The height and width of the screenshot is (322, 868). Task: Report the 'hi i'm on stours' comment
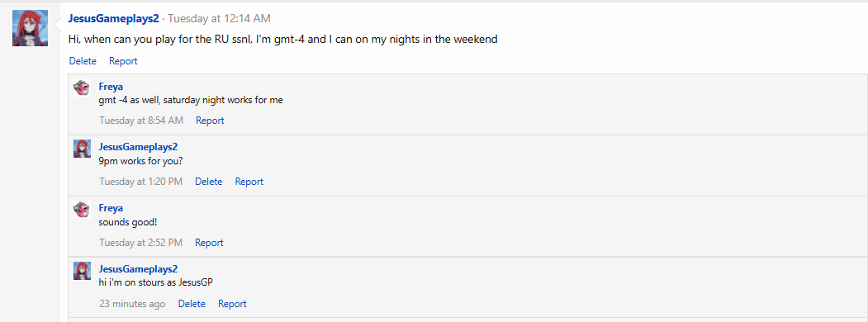[x=232, y=304]
